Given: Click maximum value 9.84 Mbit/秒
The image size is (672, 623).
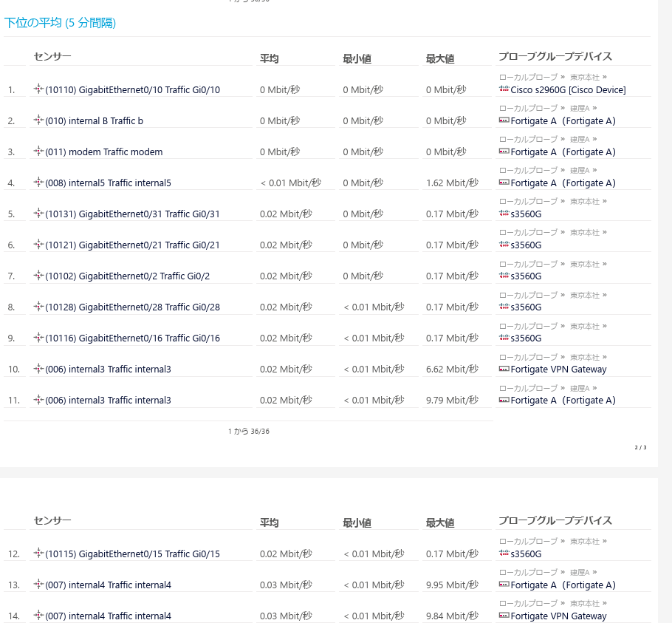Looking at the screenshot, I should [452, 616].
